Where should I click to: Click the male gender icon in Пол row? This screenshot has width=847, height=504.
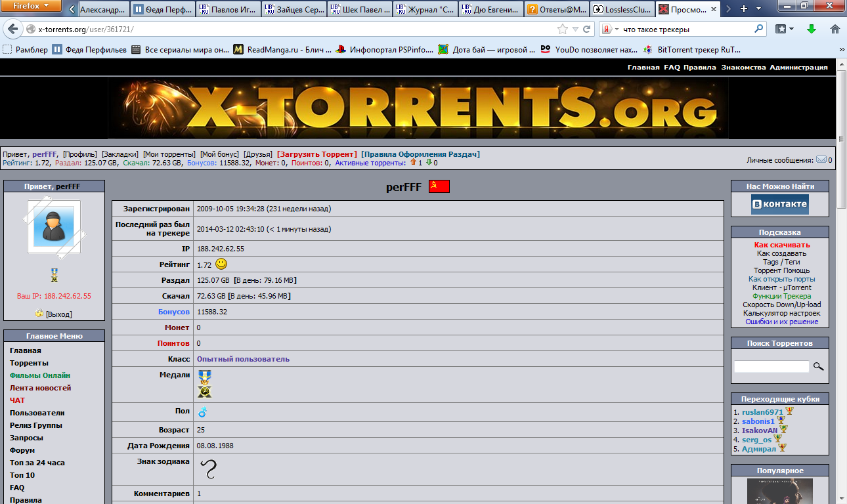click(x=202, y=412)
